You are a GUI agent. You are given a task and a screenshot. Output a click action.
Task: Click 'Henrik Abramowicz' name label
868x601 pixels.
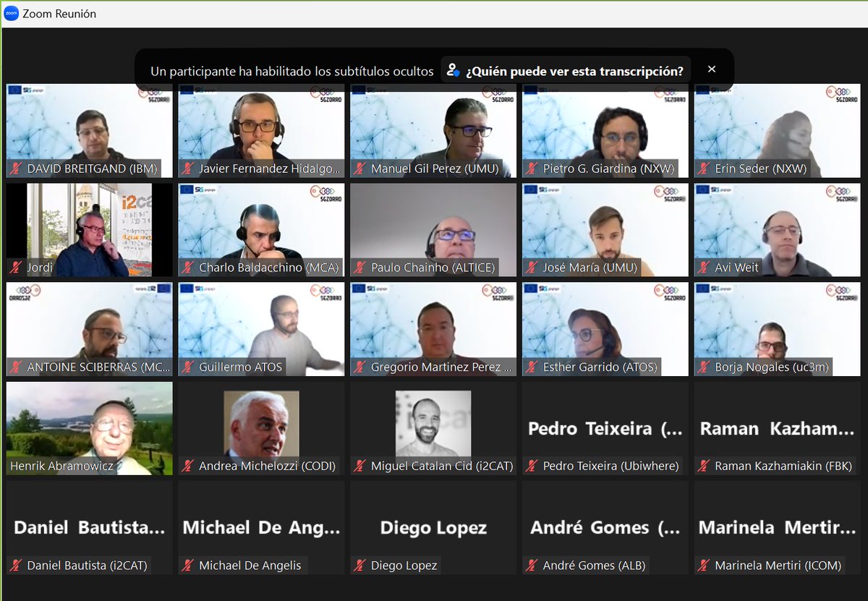[61, 466]
